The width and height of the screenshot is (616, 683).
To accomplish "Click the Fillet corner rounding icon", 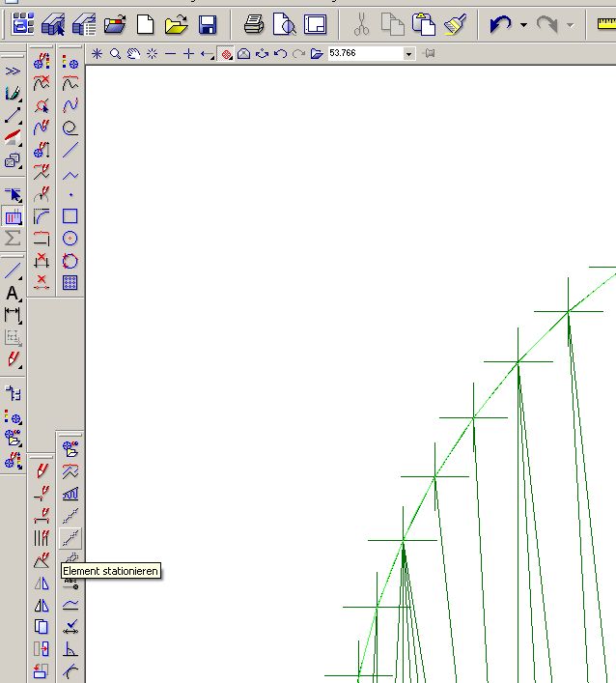I will [42, 216].
